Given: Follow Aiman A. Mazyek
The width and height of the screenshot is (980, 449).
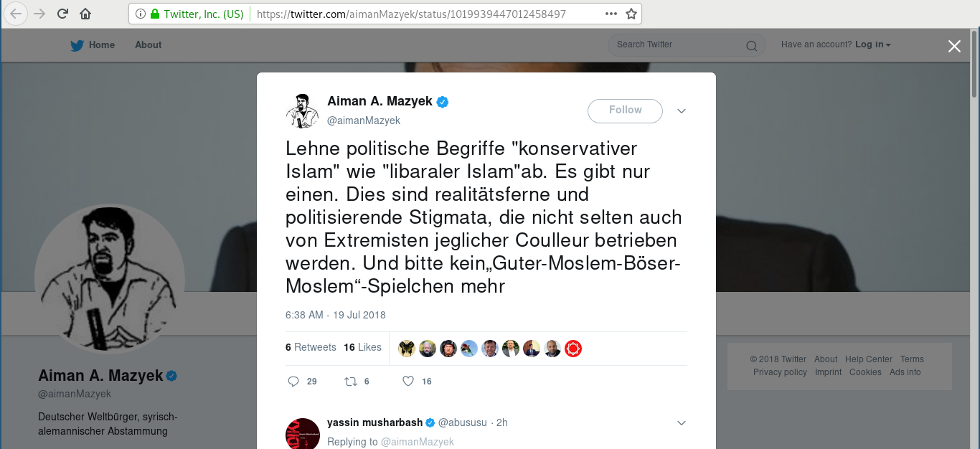Looking at the screenshot, I should [x=625, y=110].
